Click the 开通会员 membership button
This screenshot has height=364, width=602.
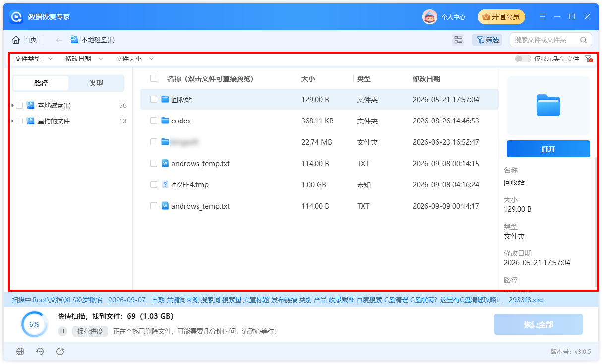pos(501,17)
